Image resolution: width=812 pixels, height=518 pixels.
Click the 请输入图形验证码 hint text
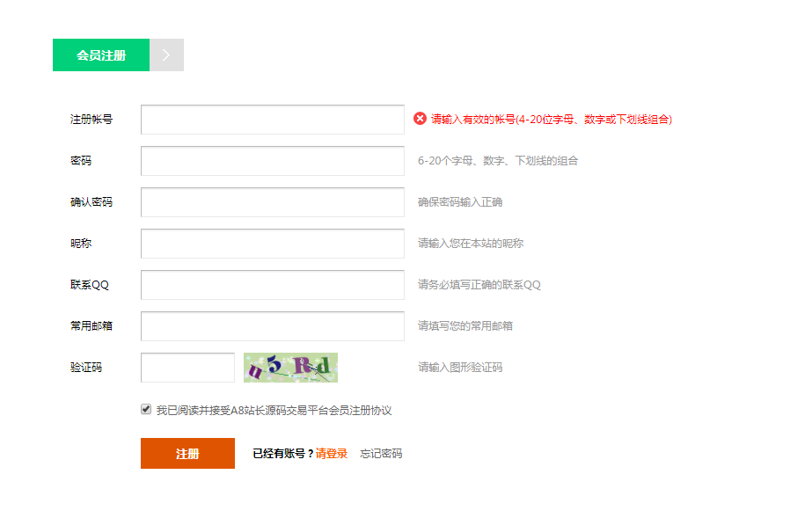tap(460, 368)
